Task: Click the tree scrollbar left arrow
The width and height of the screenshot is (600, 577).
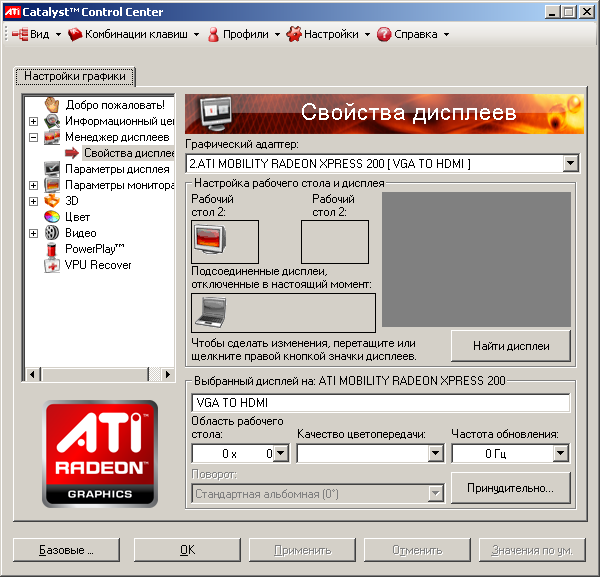Action: pyautogui.click(x=33, y=374)
